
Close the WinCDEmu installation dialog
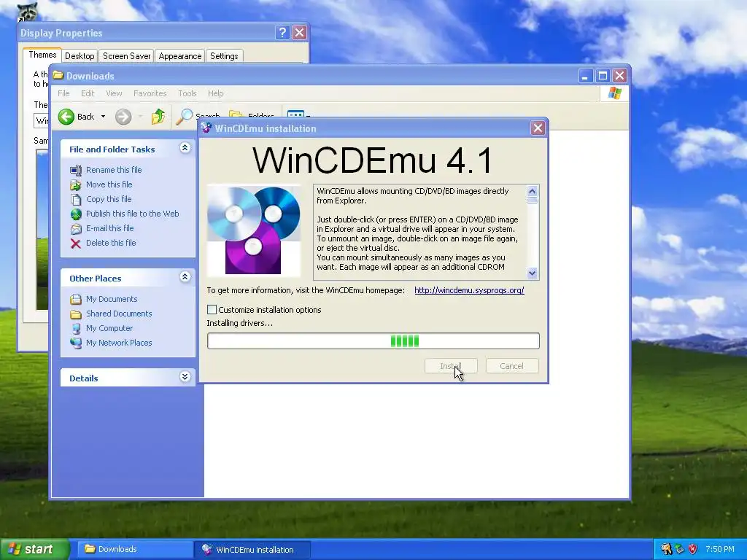[538, 128]
